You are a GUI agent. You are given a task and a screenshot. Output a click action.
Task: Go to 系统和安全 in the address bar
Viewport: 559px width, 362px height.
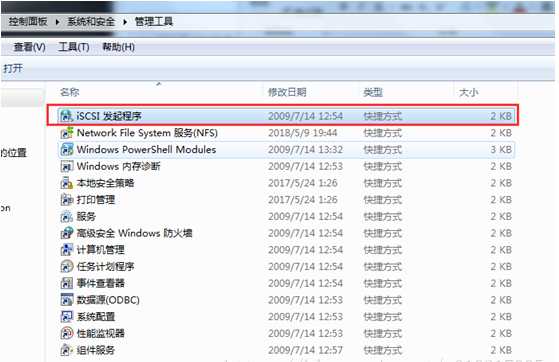[91, 22]
